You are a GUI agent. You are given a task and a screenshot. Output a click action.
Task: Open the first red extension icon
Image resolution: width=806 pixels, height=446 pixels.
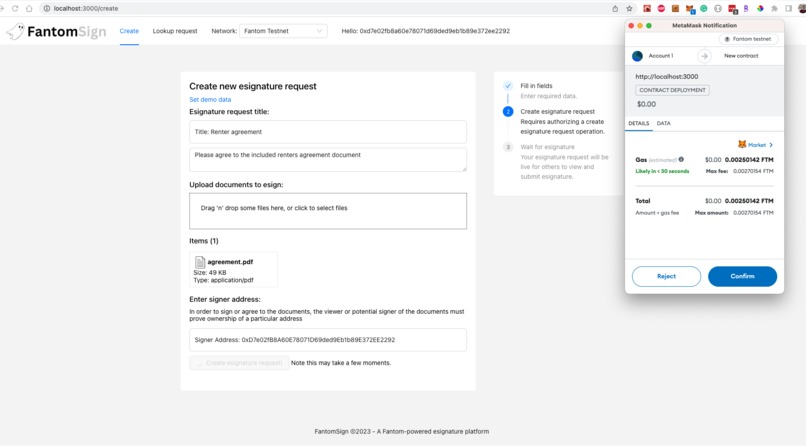point(647,8)
